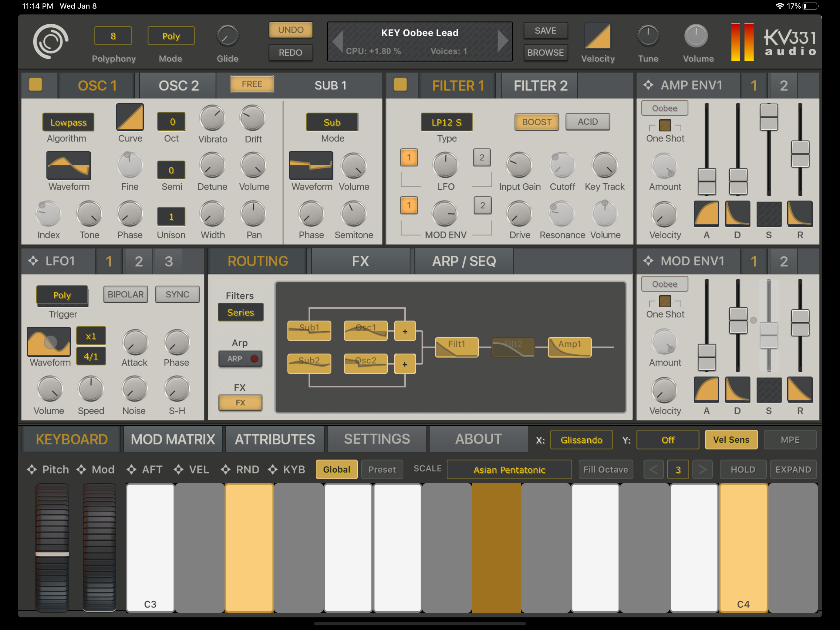This screenshot has width=840, height=630.
Task: Open the ARP / SEQ tab
Action: click(x=464, y=261)
